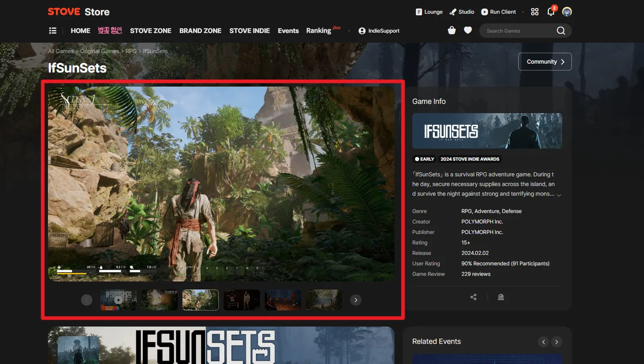Click the Related Events heading
Viewport: 644px width, 364px height.
click(x=436, y=341)
